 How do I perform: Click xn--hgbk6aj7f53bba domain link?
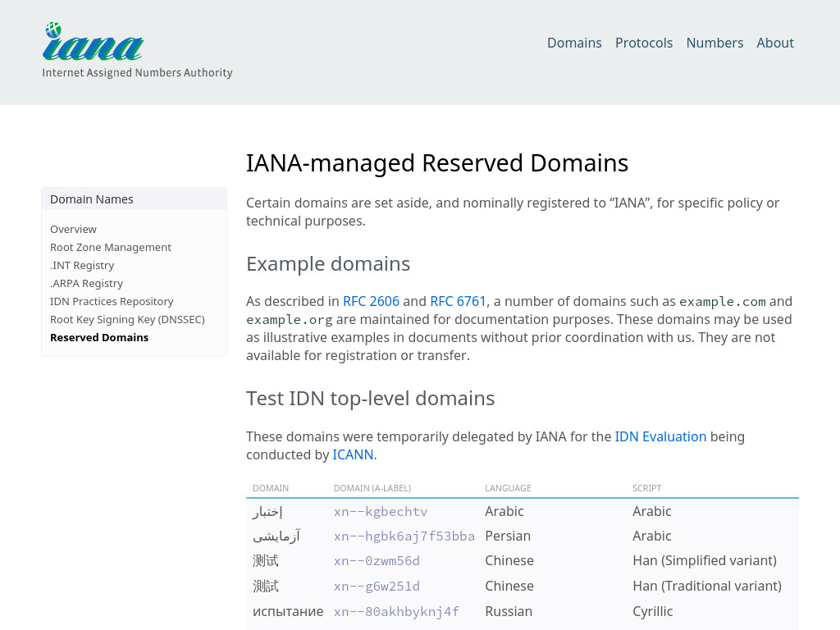click(404, 536)
